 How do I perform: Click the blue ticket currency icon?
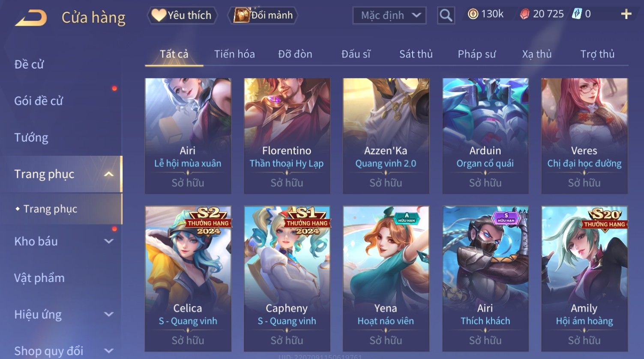[x=577, y=14]
